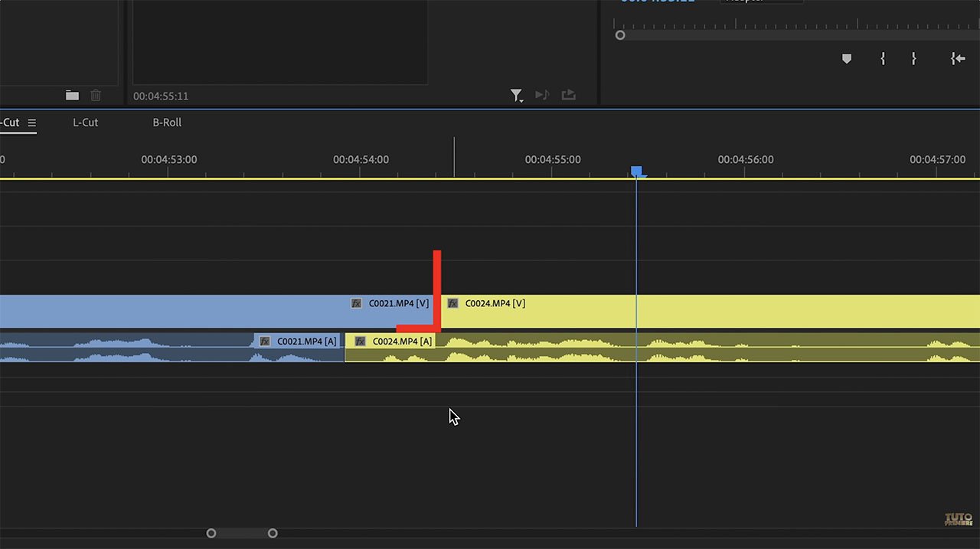Click the New Bin folder icon
The width and height of the screenshot is (980, 549).
click(72, 95)
